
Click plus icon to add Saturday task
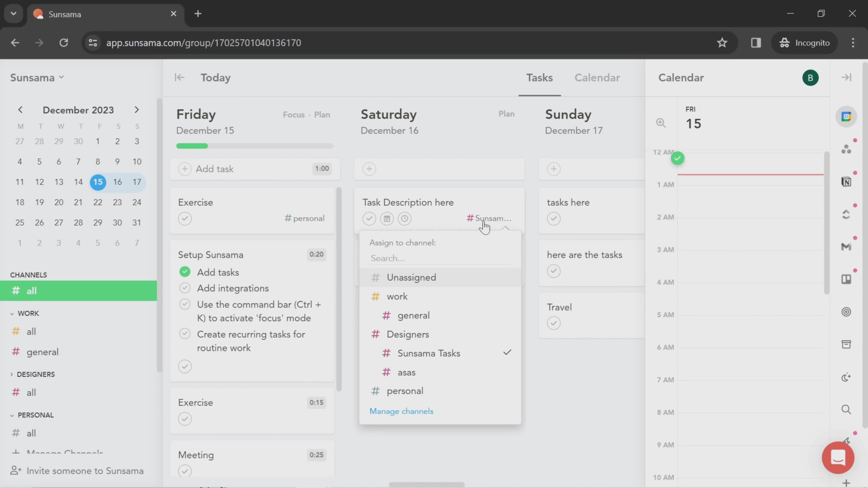(x=369, y=169)
